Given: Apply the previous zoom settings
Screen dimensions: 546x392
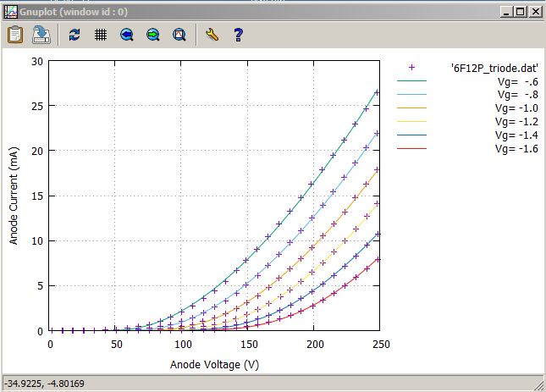Looking at the screenshot, I should pos(127,35).
